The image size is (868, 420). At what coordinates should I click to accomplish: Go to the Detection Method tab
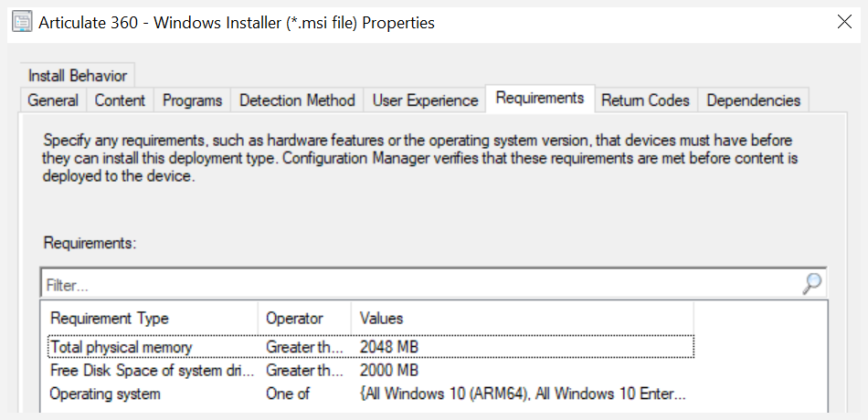pos(297,100)
